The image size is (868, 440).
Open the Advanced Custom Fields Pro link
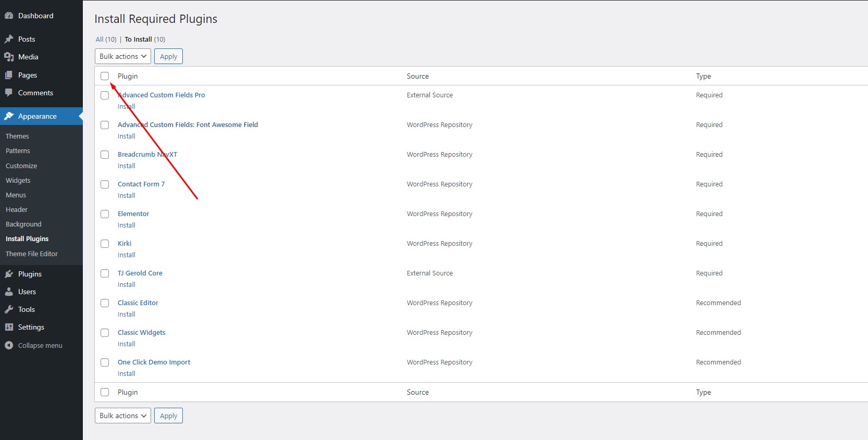tap(162, 95)
